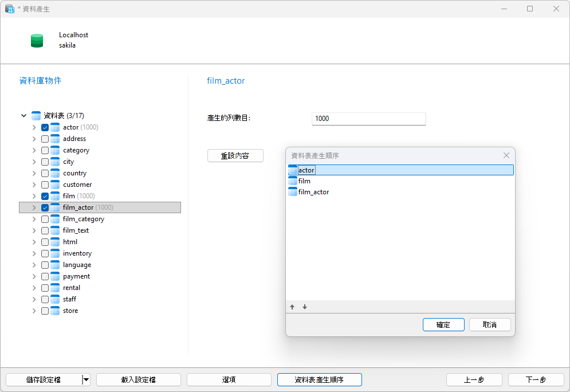Uncheck the actor table checkbox
570x392 pixels.
pos(45,127)
